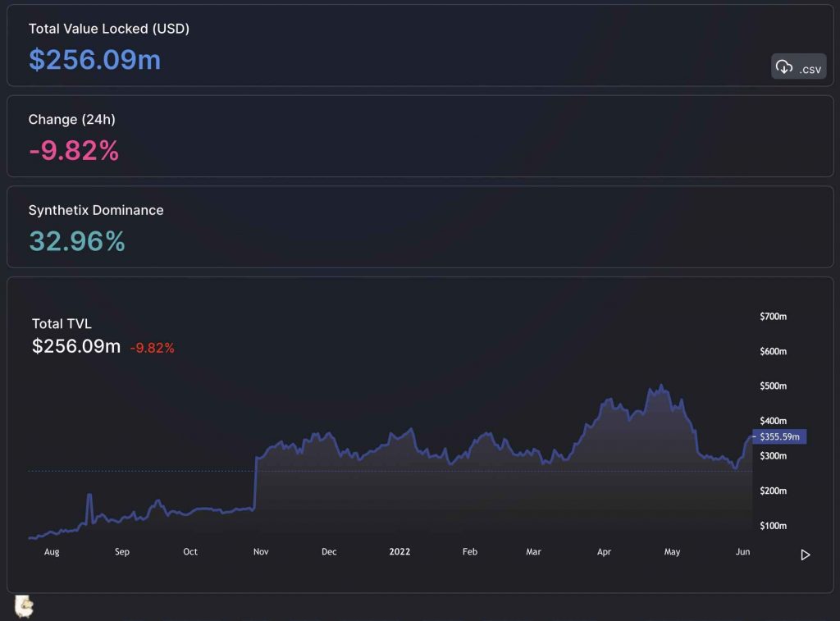Toggle the Synthetix Dominance stat card

tap(420, 226)
